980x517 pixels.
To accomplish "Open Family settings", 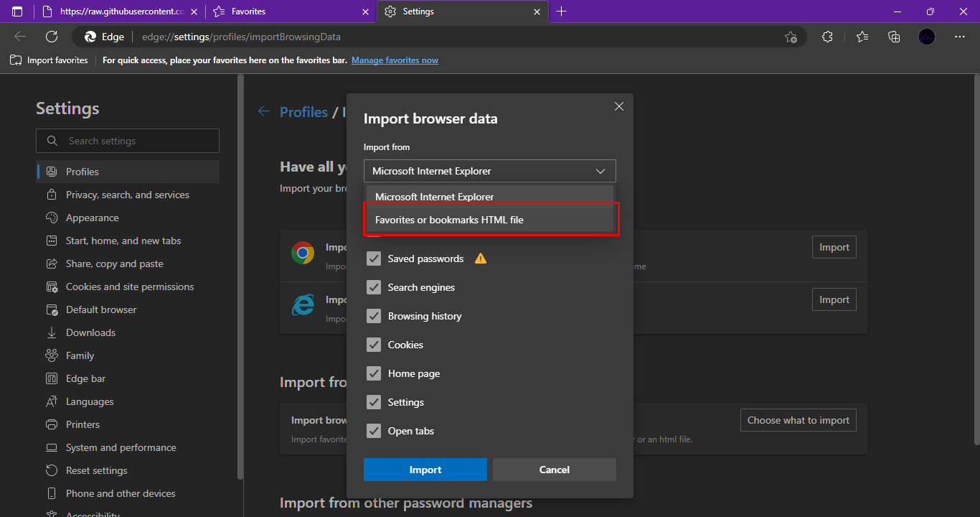I will click(x=128, y=355).
